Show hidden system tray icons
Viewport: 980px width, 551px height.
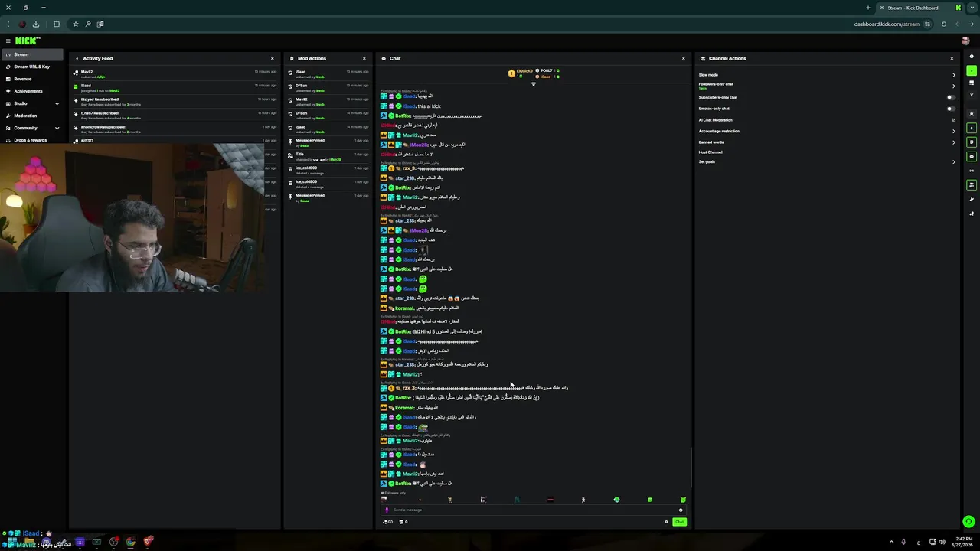(x=890, y=542)
